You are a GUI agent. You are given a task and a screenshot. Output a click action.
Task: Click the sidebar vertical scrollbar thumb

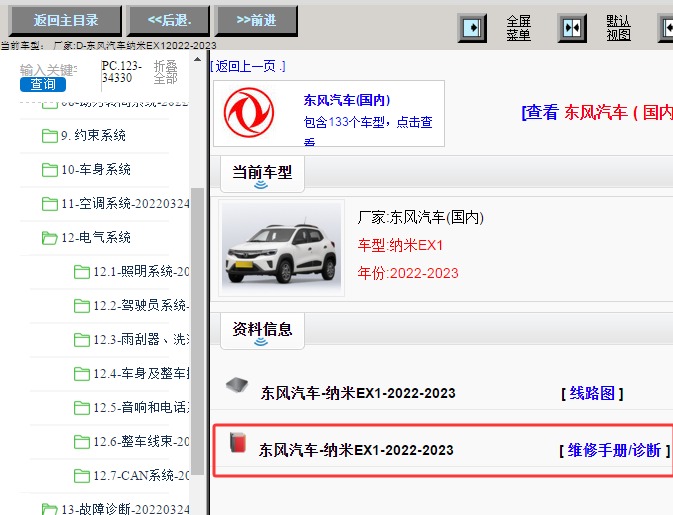tap(197, 330)
